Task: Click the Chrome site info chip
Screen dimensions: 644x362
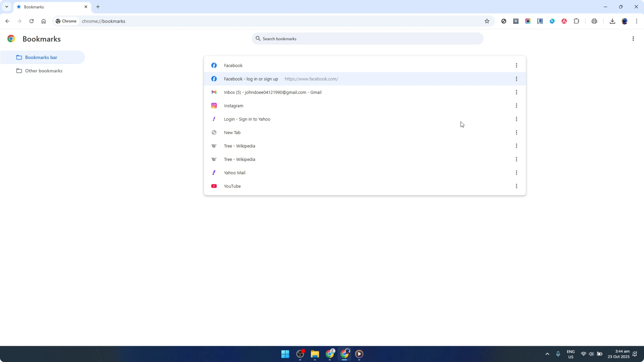Action: point(66,21)
